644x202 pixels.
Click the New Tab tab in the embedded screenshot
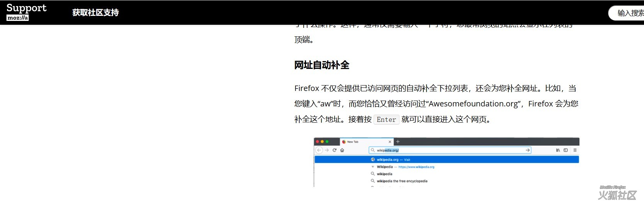pos(366,142)
